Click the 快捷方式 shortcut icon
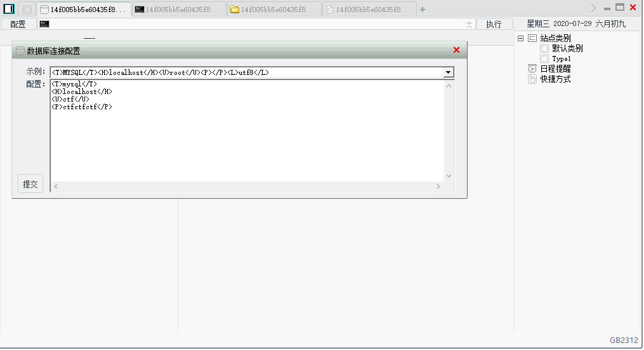This screenshot has height=350, width=644. [532, 79]
